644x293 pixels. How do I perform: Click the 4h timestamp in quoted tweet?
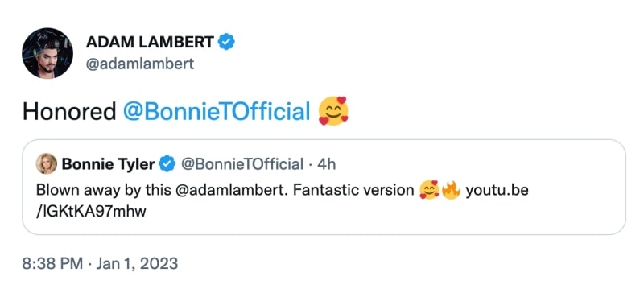327,164
